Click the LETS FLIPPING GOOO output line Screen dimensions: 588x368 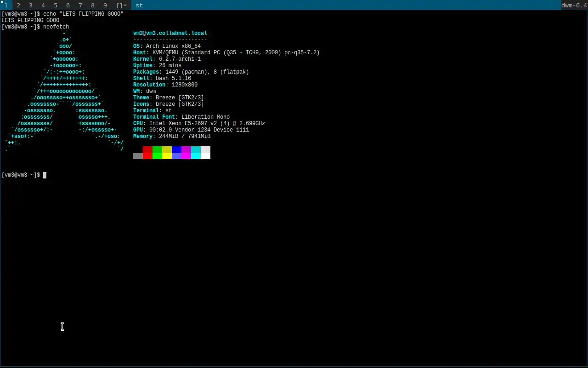30,20
